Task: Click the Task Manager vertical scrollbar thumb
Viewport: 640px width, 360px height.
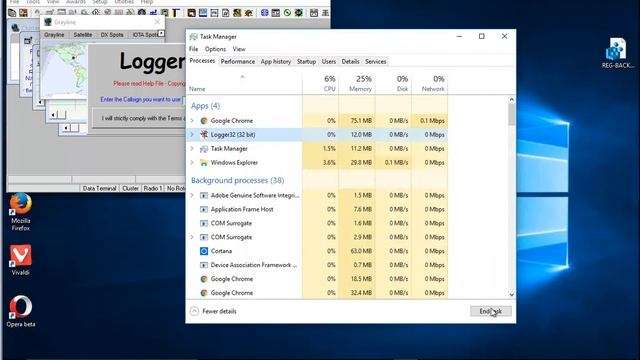Action: pyautogui.click(x=511, y=115)
